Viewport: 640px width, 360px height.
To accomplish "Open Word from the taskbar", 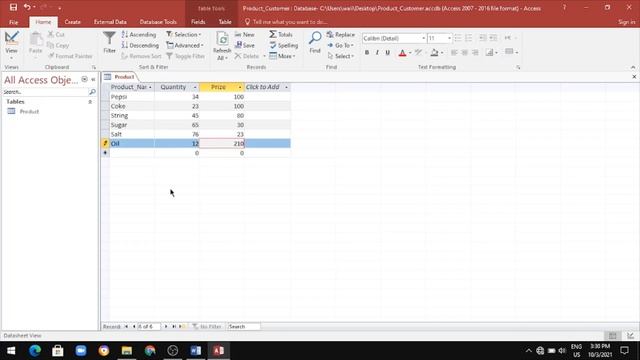I will 196,351.
